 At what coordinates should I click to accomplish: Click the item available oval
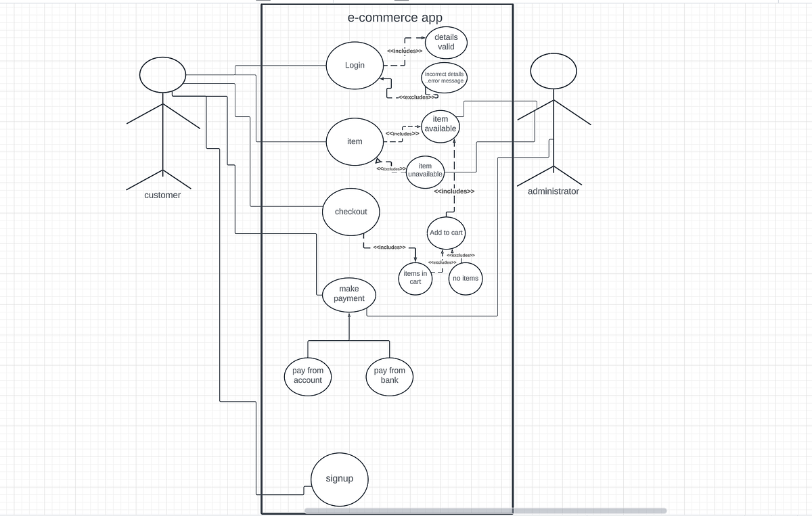click(x=440, y=123)
